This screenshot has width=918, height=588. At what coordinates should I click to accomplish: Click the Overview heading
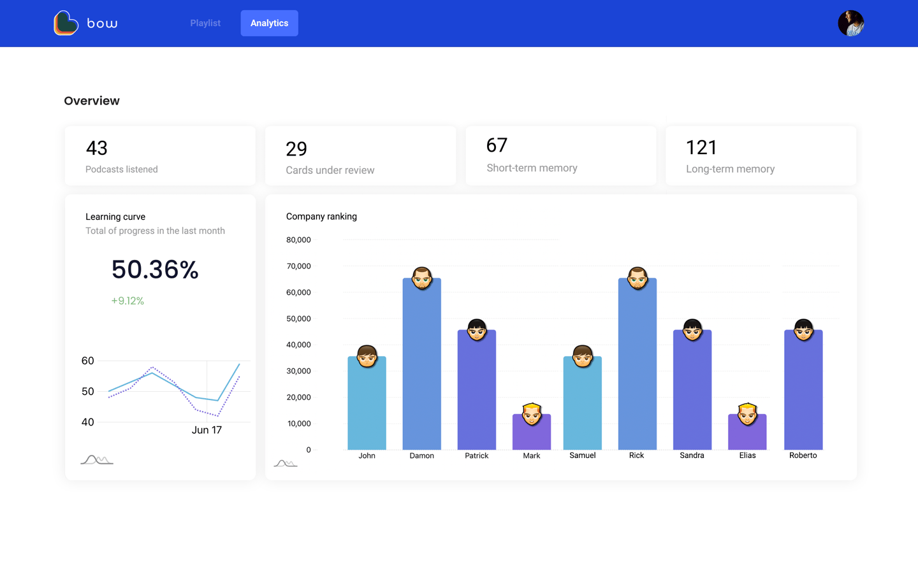tap(92, 101)
